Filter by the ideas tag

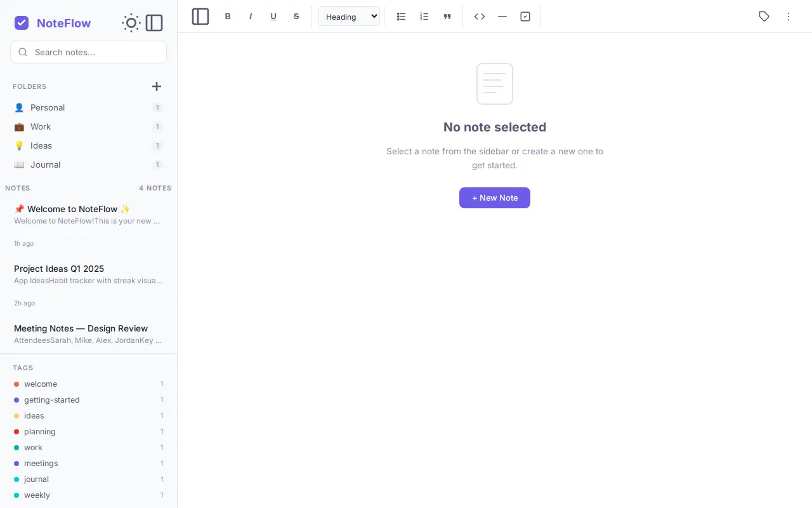[x=89, y=416]
